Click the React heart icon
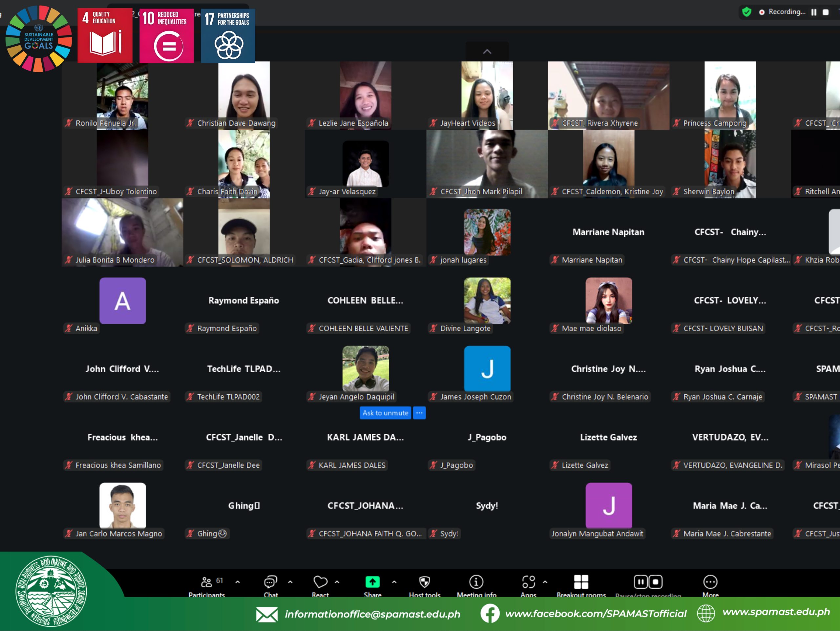 pos(320,582)
